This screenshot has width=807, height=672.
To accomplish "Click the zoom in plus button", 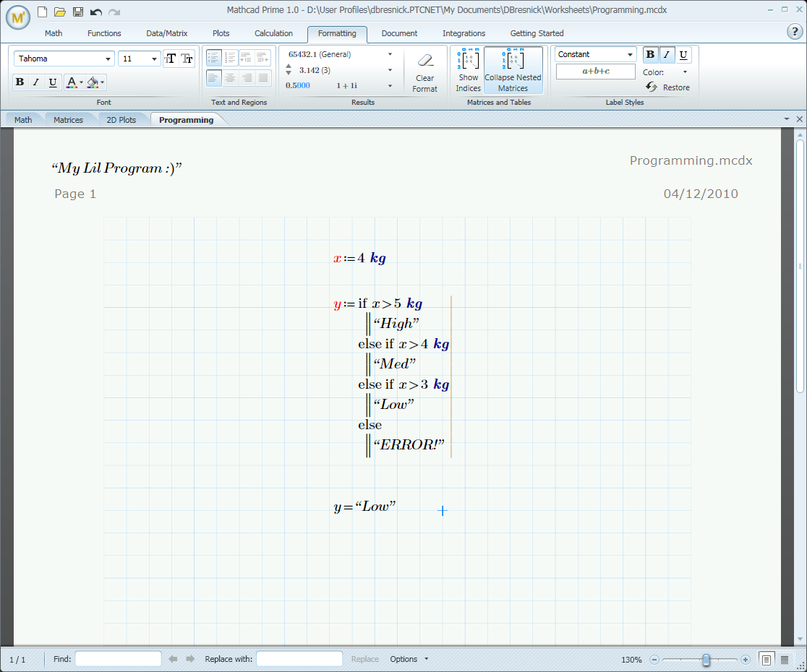I will [x=746, y=660].
